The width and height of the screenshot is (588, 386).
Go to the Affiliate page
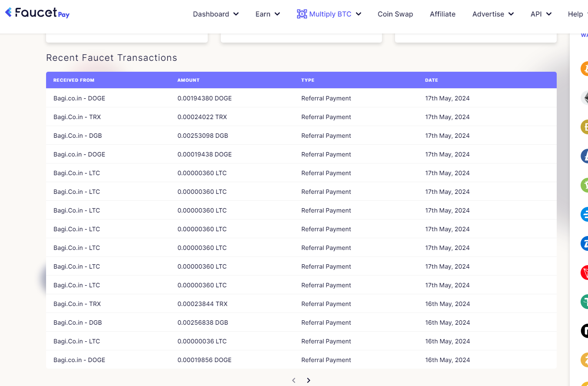[442, 14]
